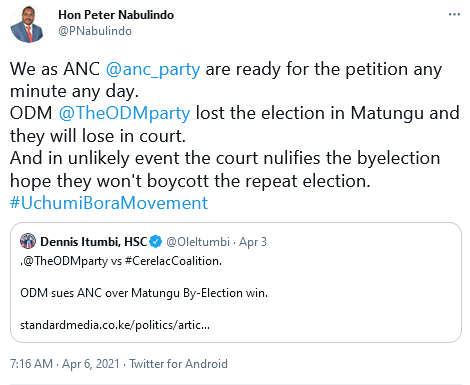
Task: Open the #UchumiBoraMovement hashtag
Action: tap(109, 203)
